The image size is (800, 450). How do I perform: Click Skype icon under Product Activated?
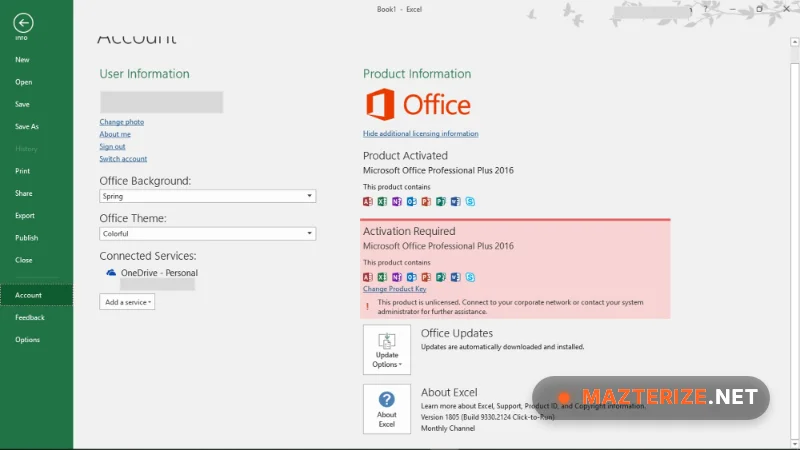tap(470, 202)
